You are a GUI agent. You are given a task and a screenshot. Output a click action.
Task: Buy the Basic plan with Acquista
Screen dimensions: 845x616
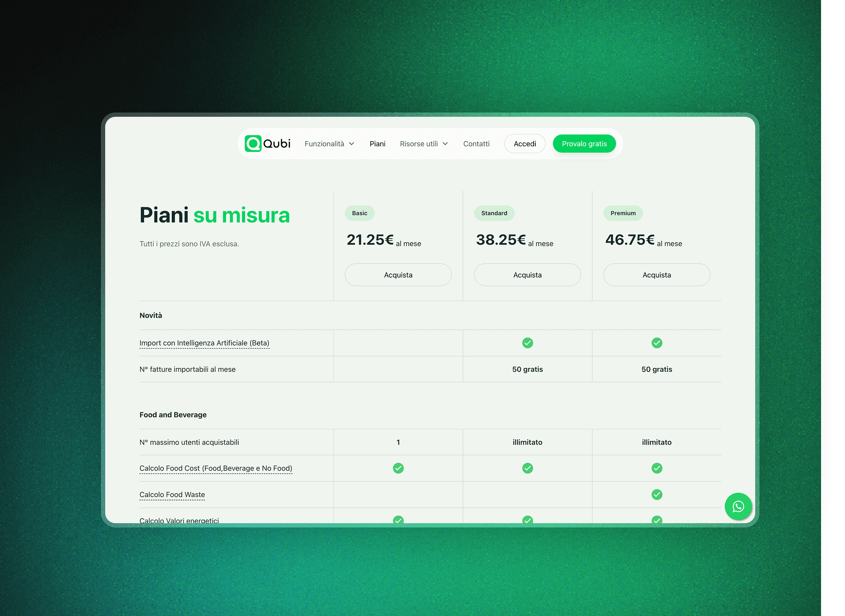coord(398,275)
